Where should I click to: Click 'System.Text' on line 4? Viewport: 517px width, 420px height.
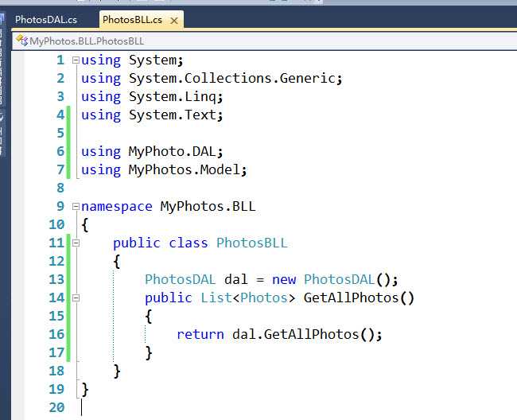point(172,115)
